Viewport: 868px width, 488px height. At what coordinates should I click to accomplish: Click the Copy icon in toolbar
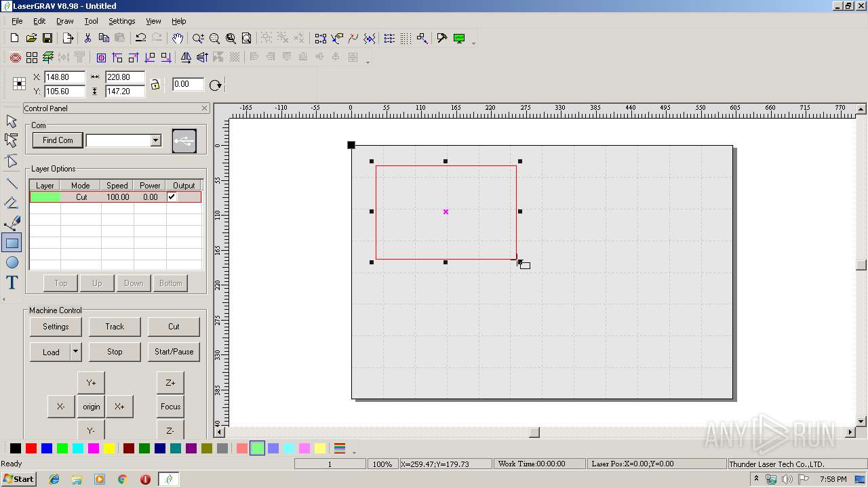click(x=104, y=39)
